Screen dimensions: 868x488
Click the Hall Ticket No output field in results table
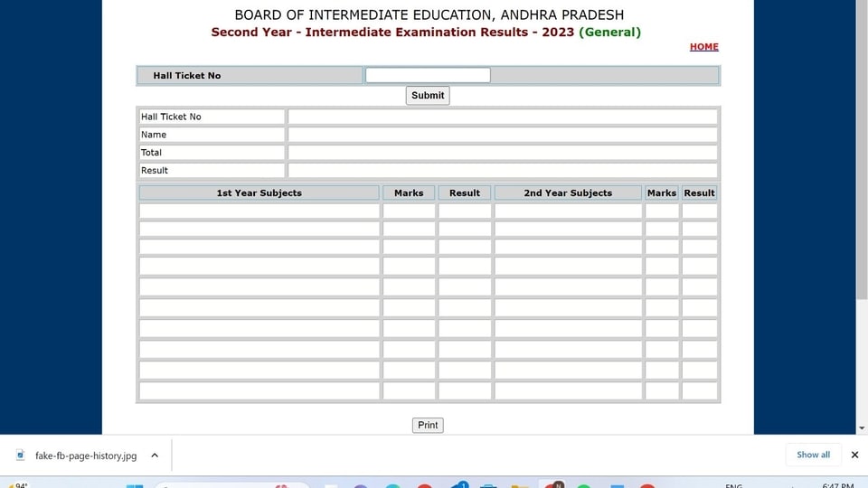pyautogui.click(x=502, y=117)
